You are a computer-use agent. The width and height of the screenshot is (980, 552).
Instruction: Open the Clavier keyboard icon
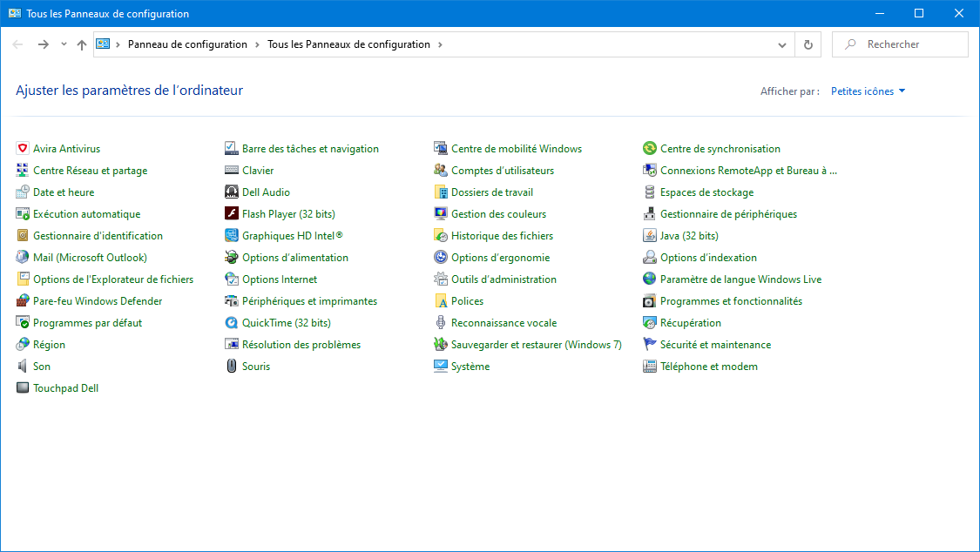(x=231, y=170)
